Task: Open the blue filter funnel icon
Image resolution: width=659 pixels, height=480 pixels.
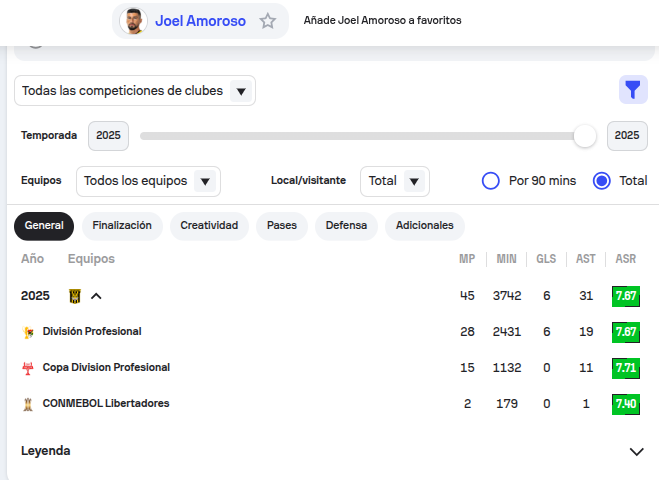Action: (632, 91)
